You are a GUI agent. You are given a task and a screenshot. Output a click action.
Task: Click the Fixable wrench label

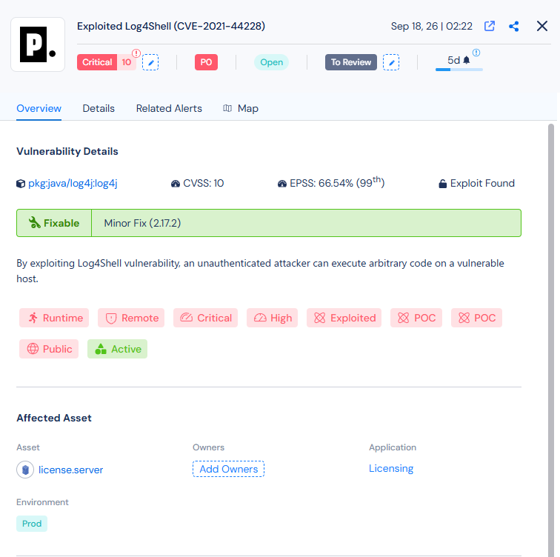(54, 223)
